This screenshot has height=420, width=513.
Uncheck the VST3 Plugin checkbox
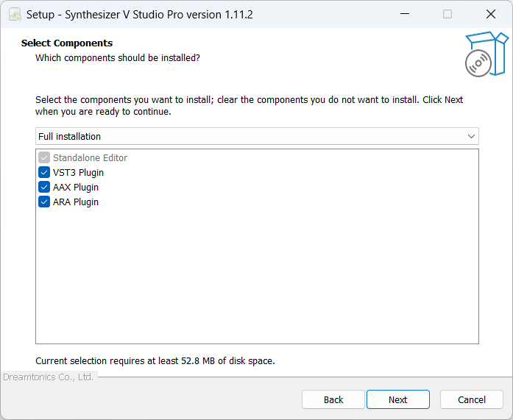44,172
